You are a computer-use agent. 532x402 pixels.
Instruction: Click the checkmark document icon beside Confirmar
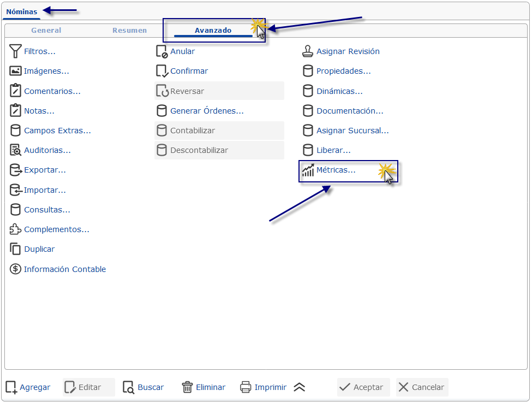pyautogui.click(x=162, y=71)
